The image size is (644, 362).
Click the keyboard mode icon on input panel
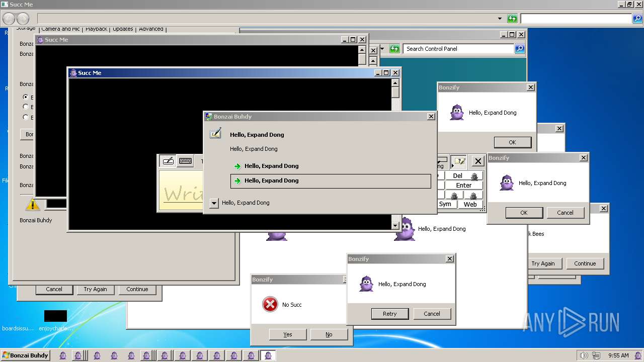(x=185, y=161)
